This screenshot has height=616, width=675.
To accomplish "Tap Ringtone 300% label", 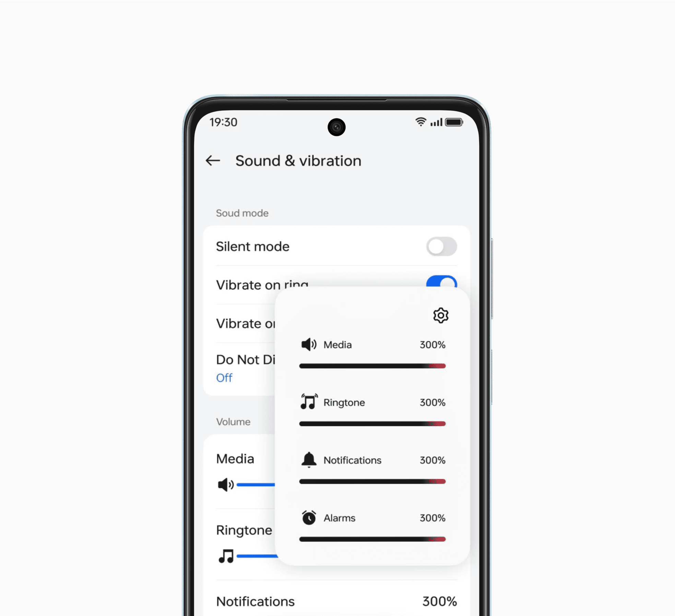I will (374, 403).
